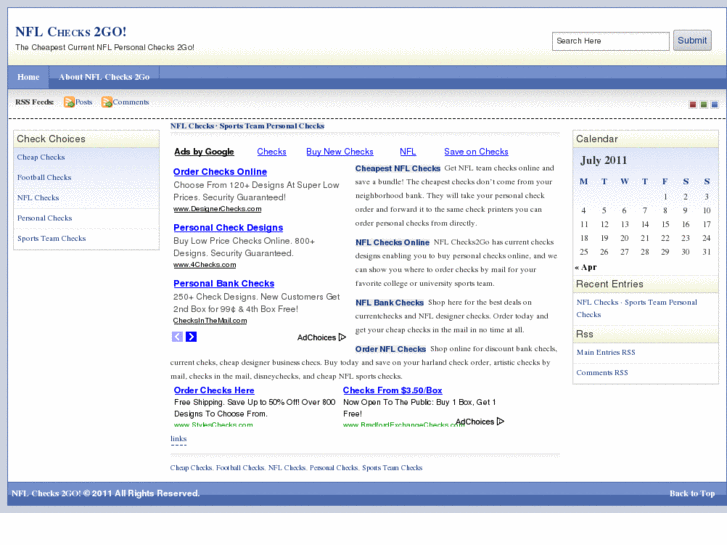Open Comments RSS link in Rss section
The image size is (727, 545).
(x=602, y=372)
